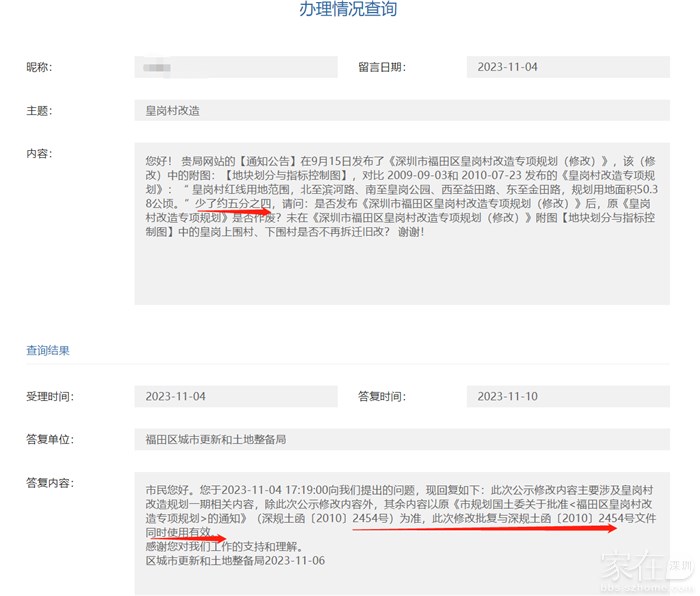The width and height of the screenshot is (700, 596).
Task: Click the 答复单位 label
Action: tap(50, 439)
